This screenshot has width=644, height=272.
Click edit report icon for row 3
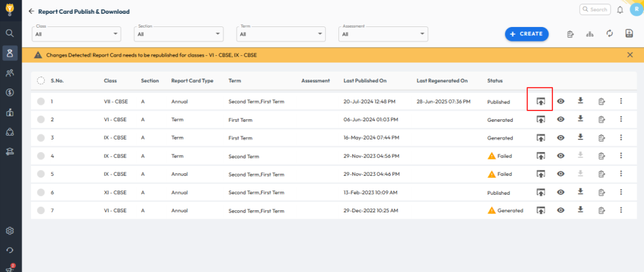(601, 138)
